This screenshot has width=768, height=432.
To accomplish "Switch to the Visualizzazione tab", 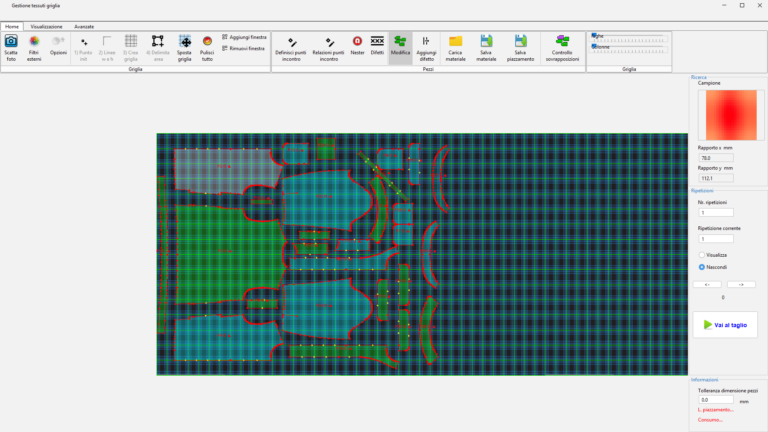I will pyautogui.click(x=46, y=26).
